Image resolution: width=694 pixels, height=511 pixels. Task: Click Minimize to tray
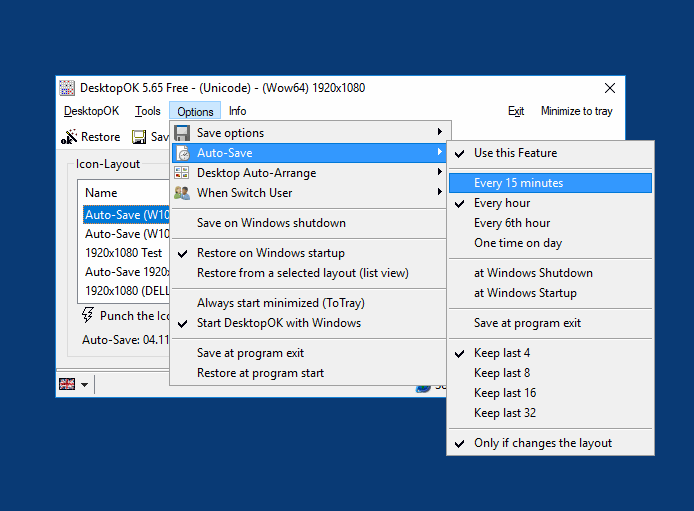[576, 111]
